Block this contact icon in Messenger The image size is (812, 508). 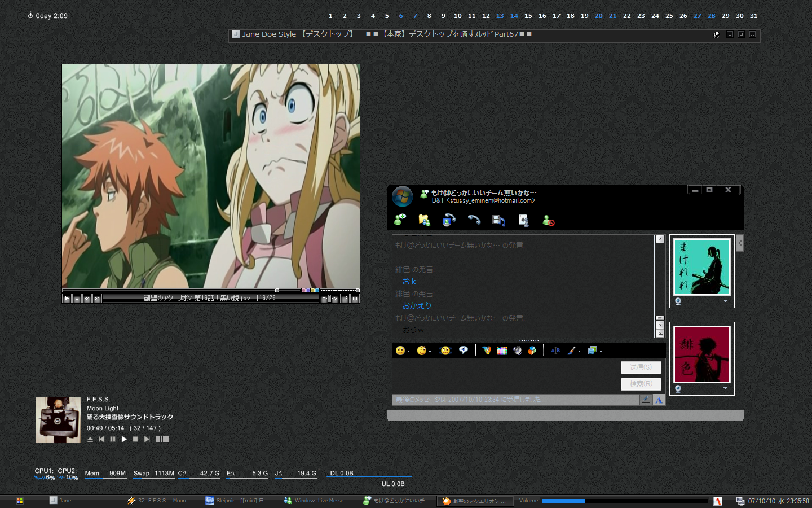tap(548, 220)
